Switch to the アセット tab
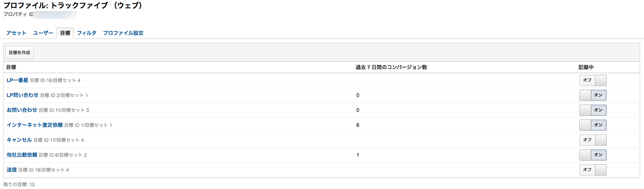 tap(16, 33)
